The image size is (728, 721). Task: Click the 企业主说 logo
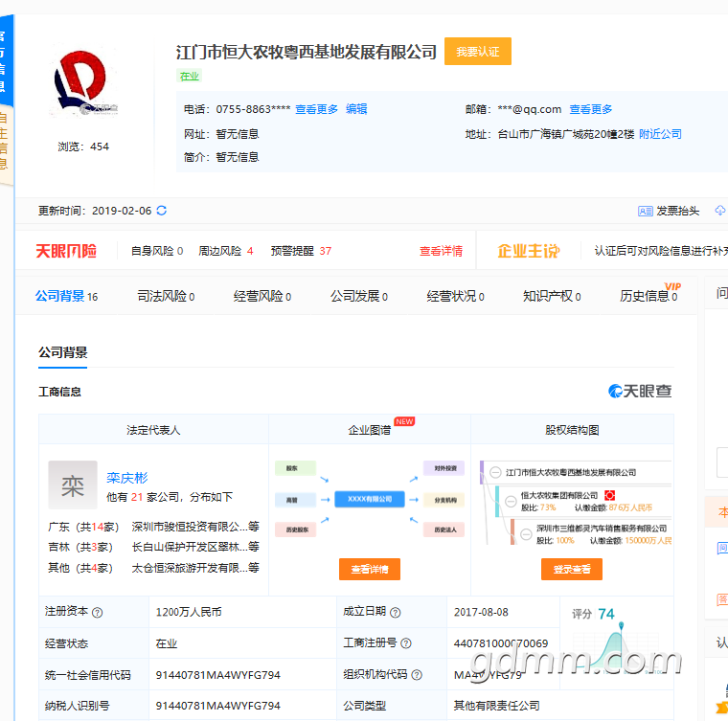[x=529, y=251]
